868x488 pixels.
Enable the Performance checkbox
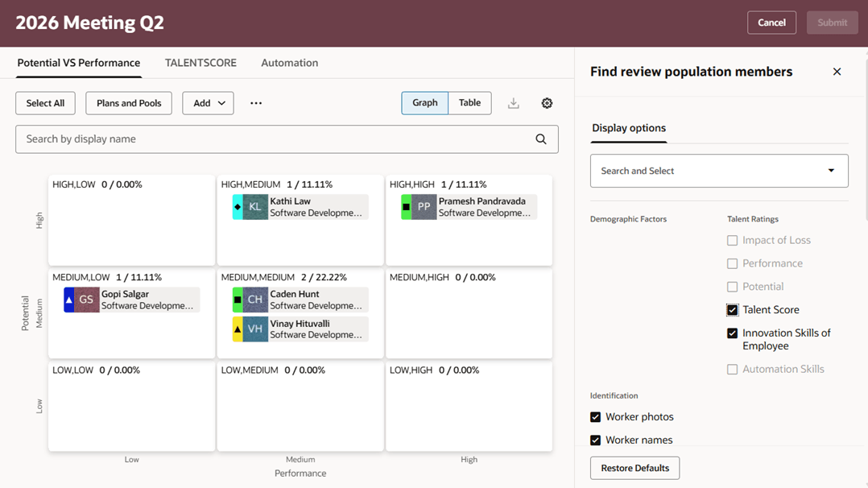tap(733, 263)
